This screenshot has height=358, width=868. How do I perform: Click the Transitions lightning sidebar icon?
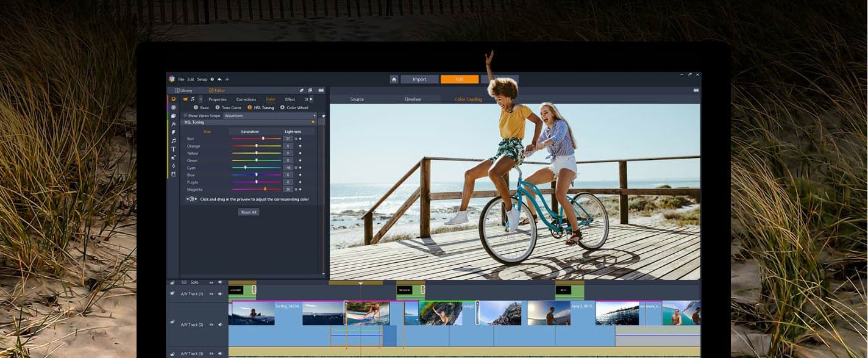(x=173, y=132)
